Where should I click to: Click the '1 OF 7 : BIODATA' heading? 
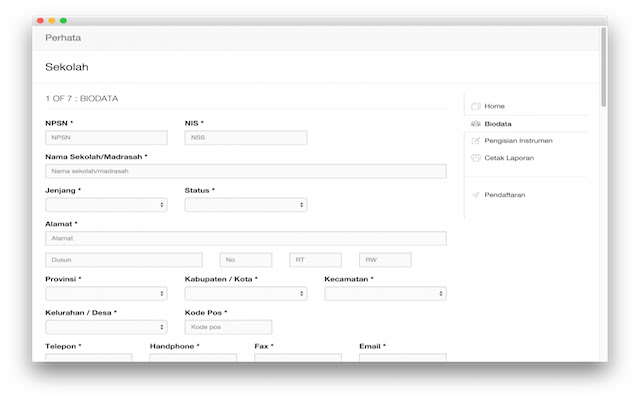[x=82, y=98]
